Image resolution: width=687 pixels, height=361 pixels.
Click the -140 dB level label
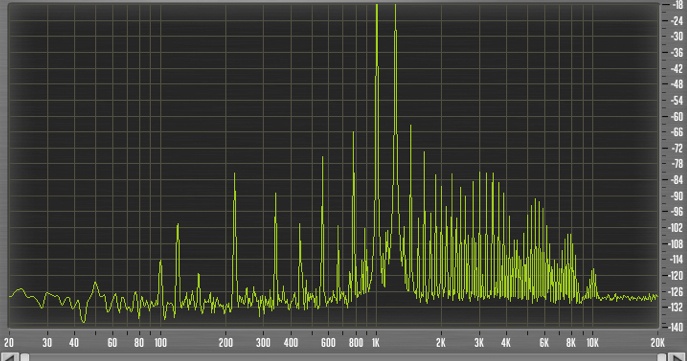coord(676,327)
